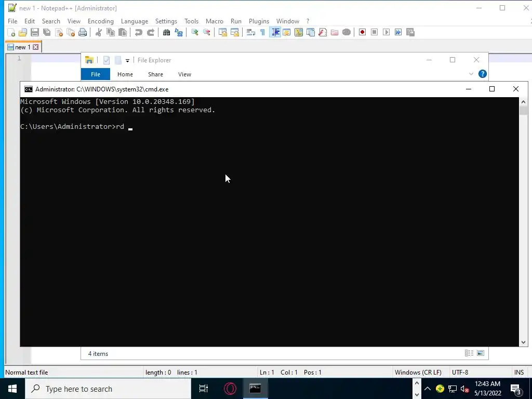
Task: Click Run a Macro Multiple Times icon
Action: 398,32
